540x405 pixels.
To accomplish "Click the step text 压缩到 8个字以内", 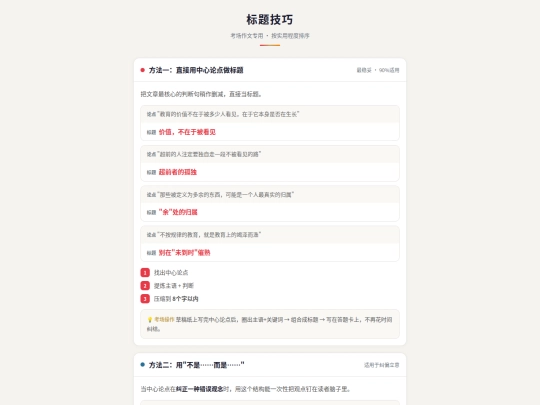I will tap(176, 299).
